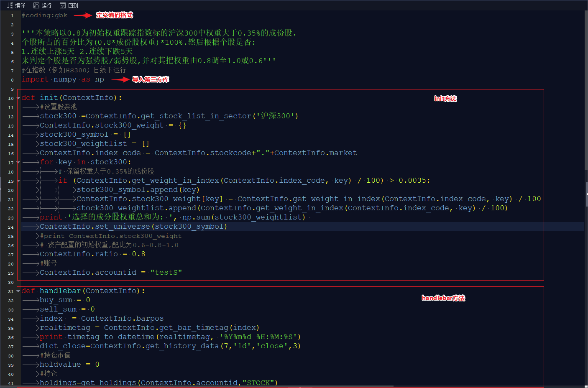This screenshot has height=388, width=588.
Task: Collapse the for key in stock300 loop
Action: point(18,162)
